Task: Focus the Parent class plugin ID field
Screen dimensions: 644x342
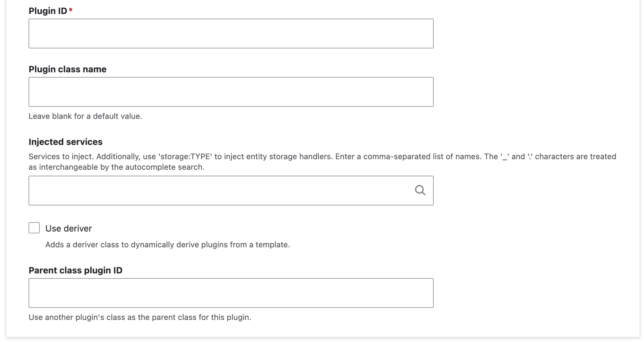Action: (231, 293)
